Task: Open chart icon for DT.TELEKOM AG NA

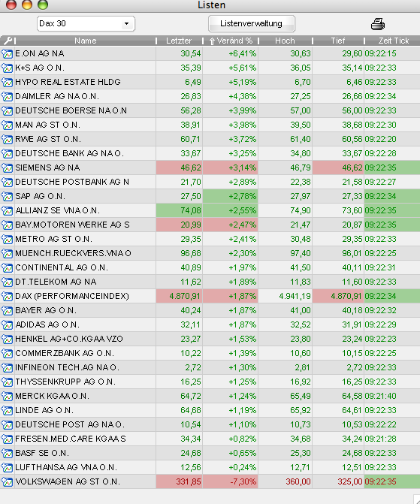Action: pyautogui.click(x=7, y=282)
